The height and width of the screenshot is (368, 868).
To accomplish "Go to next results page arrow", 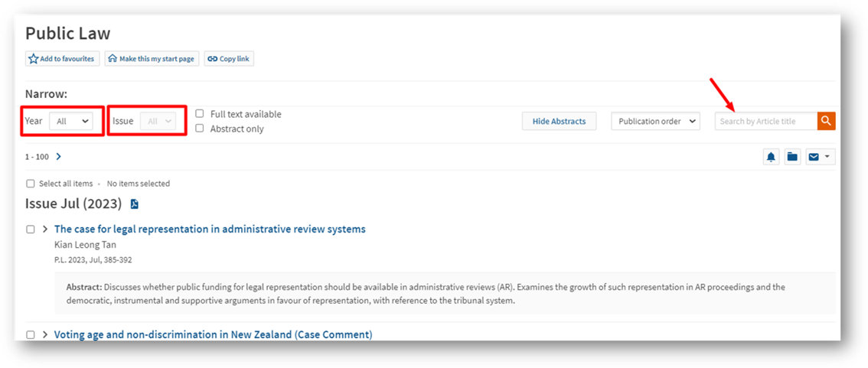I will coord(59,157).
